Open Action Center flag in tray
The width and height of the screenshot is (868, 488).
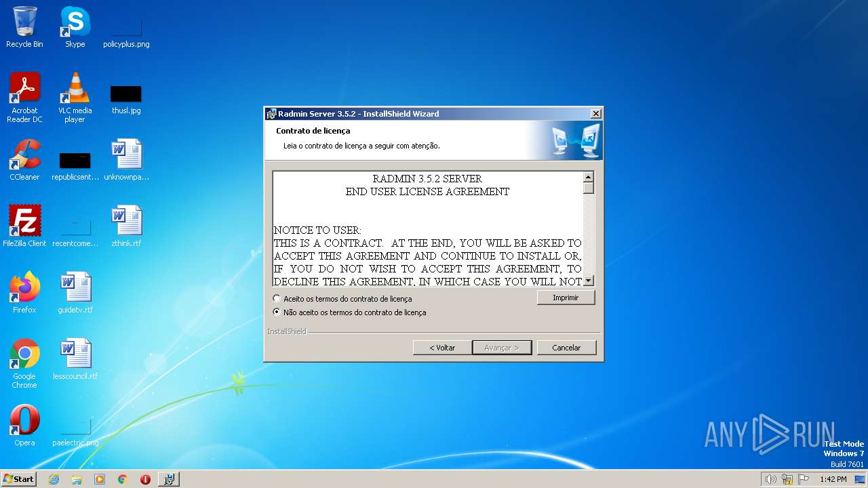point(804,479)
